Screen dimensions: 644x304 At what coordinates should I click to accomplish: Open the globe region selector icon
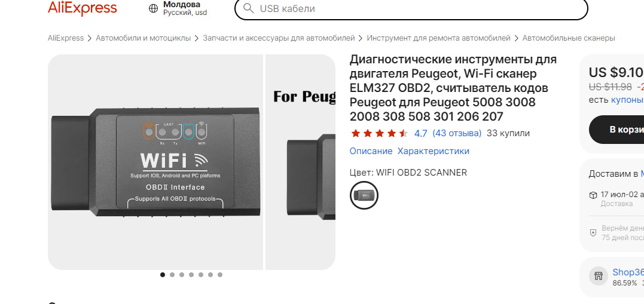[153, 8]
